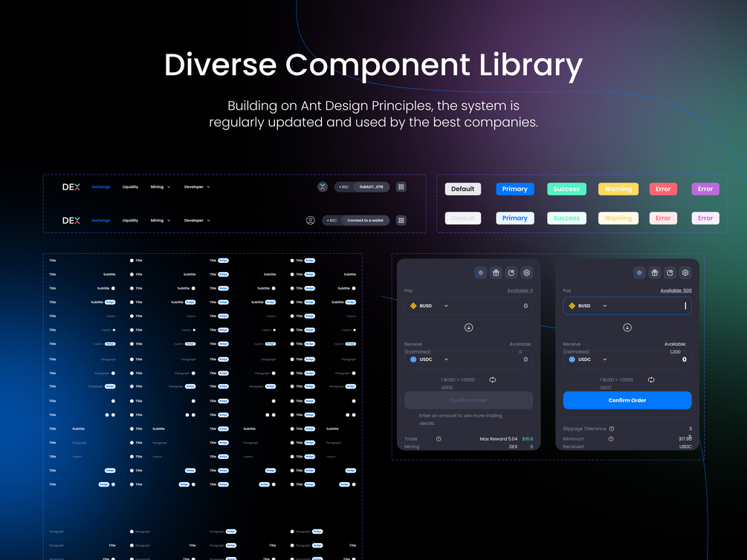Select Liquidity in the Connect-to-a-wallet navbar
The height and width of the screenshot is (560, 747).
point(130,221)
